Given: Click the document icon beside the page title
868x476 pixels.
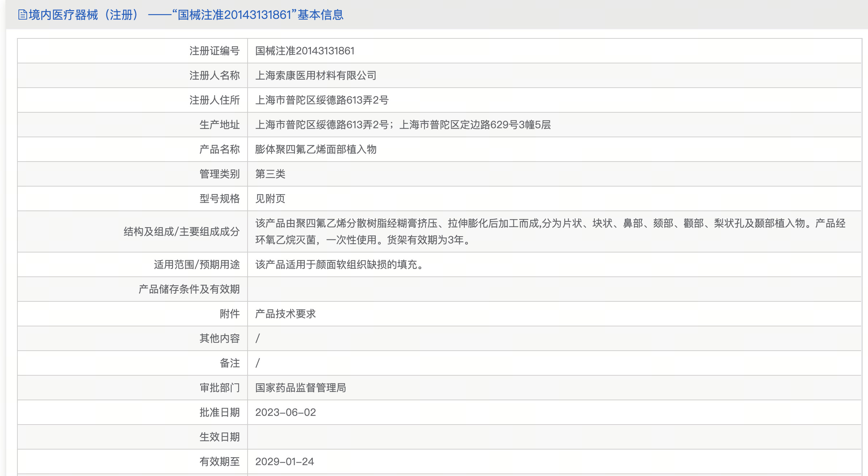Looking at the screenshot, I should tap(22, 15).
